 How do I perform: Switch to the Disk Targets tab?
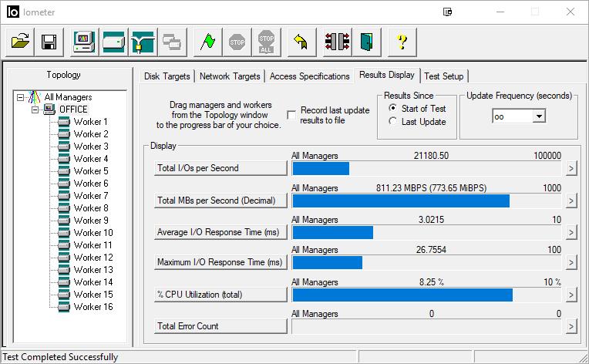pos(167,76)
